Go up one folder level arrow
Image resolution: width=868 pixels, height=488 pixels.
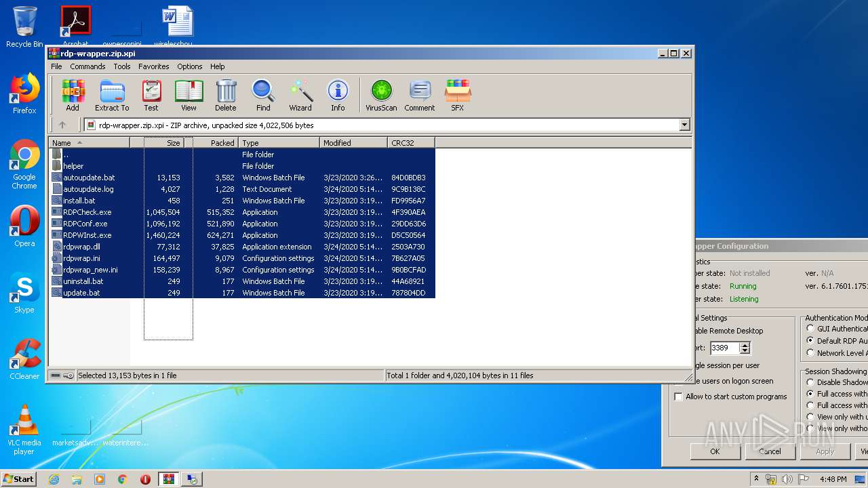tap(62, 125)
